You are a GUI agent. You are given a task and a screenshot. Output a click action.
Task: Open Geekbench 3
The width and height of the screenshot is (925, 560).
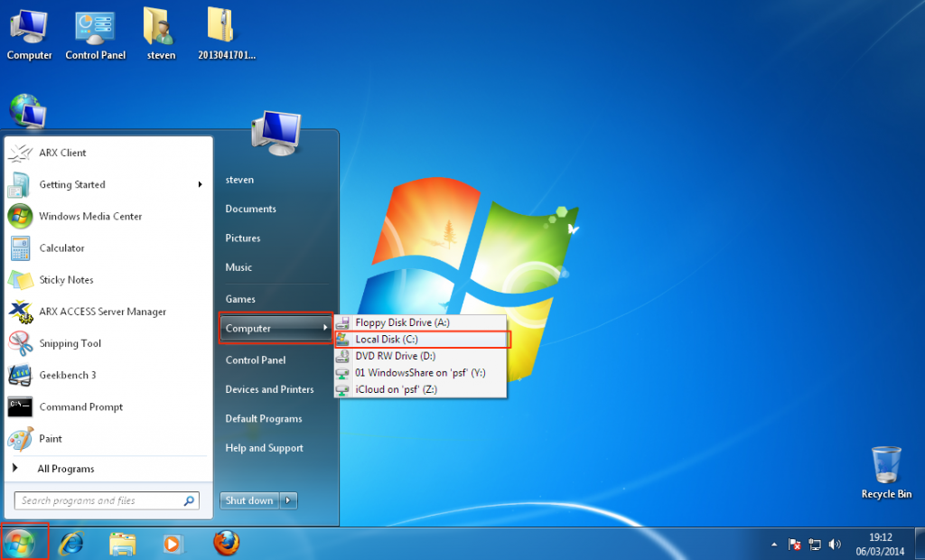pyautogui.click(x=108, y=376)
